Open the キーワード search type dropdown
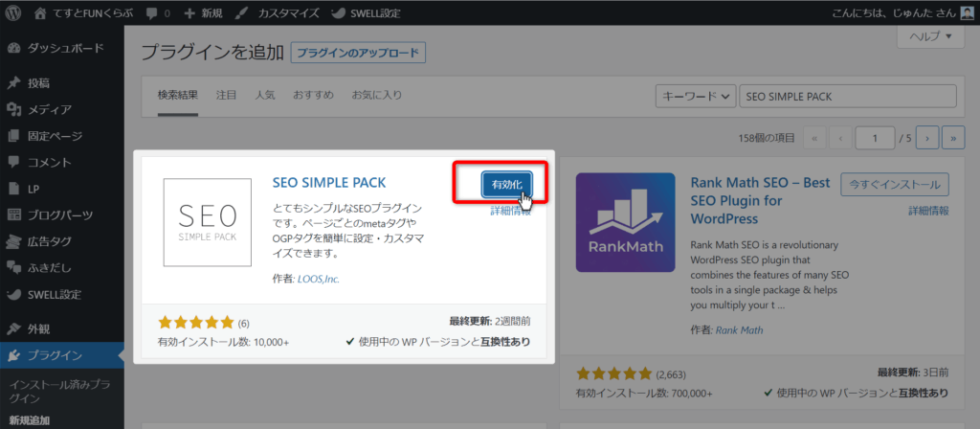 click(x=695, y=97)
